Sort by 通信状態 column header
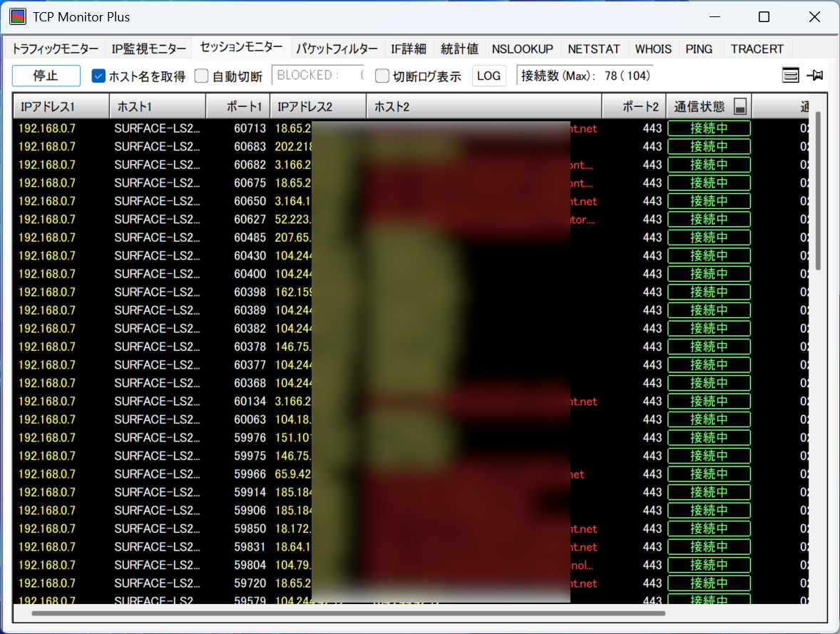The width and height of the screenshot is (840, 634). tap(710, 107)
